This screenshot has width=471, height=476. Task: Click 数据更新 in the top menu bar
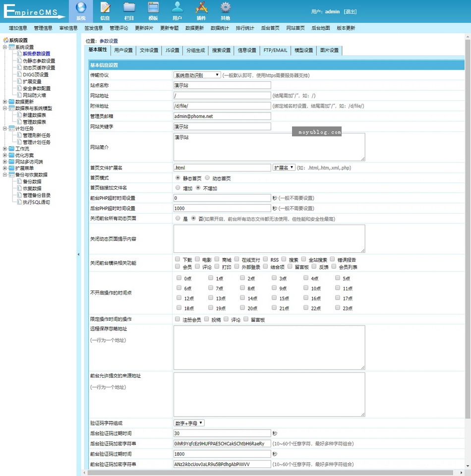coord(194,28)
